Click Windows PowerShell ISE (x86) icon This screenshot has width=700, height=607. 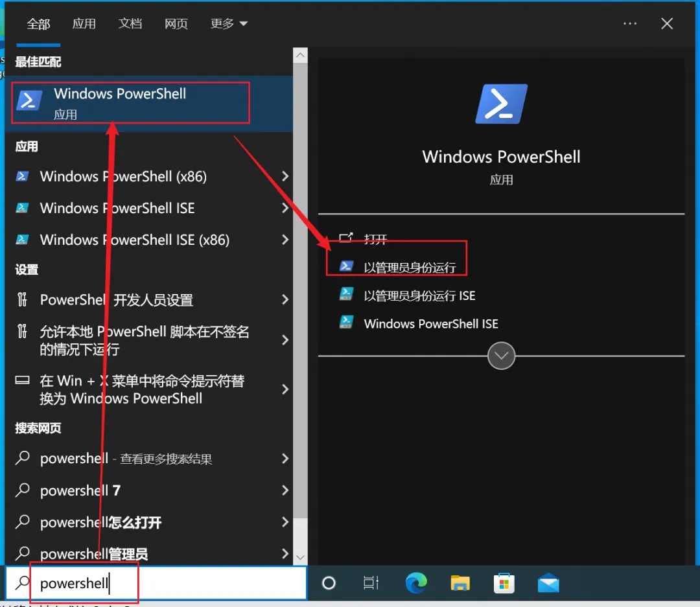[22, 240]
